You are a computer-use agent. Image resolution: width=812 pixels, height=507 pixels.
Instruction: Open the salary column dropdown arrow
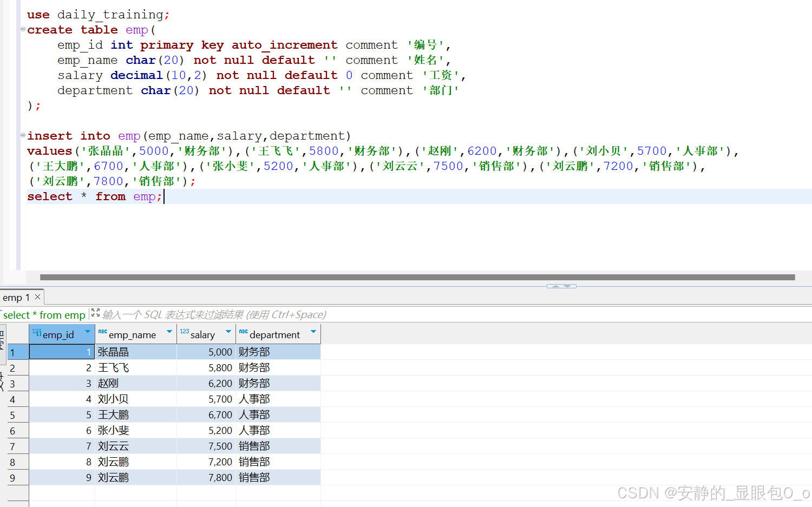(x=228, y=332)
